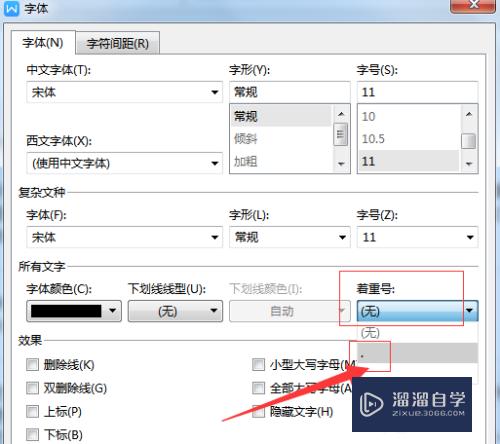The image size is (500, 444).
Task: Select 倾斜 in the 字形 list
Action: [x=281, y=138]
